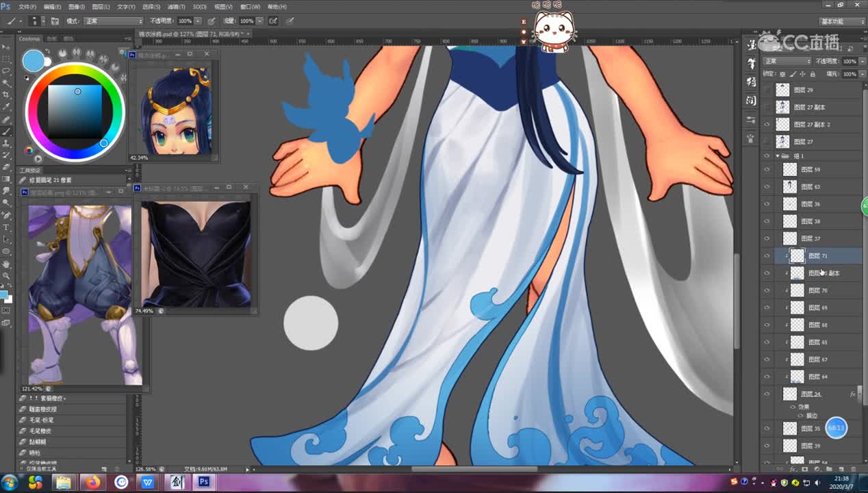Click lock all padlock icon

pos(813,74)
